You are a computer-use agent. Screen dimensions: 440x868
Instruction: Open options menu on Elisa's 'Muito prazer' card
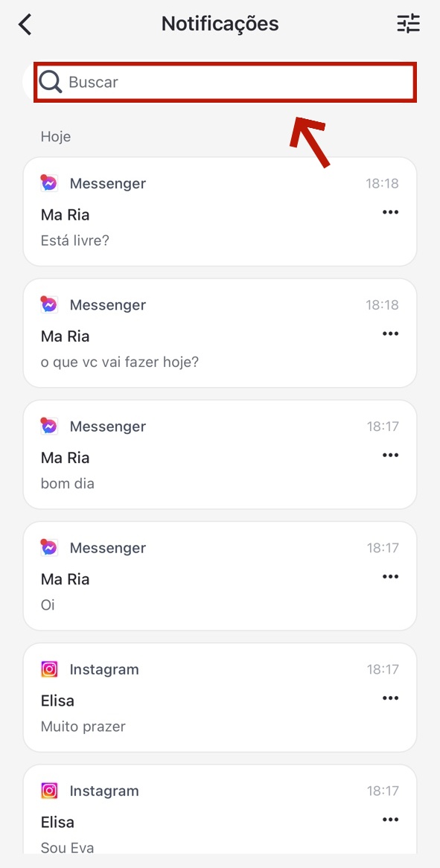(390, 698)
